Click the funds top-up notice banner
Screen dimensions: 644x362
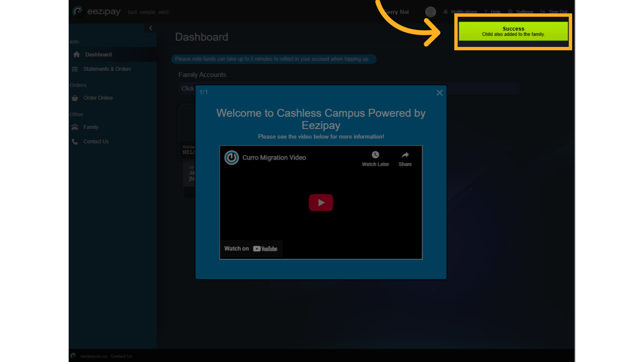click(274, 59)
